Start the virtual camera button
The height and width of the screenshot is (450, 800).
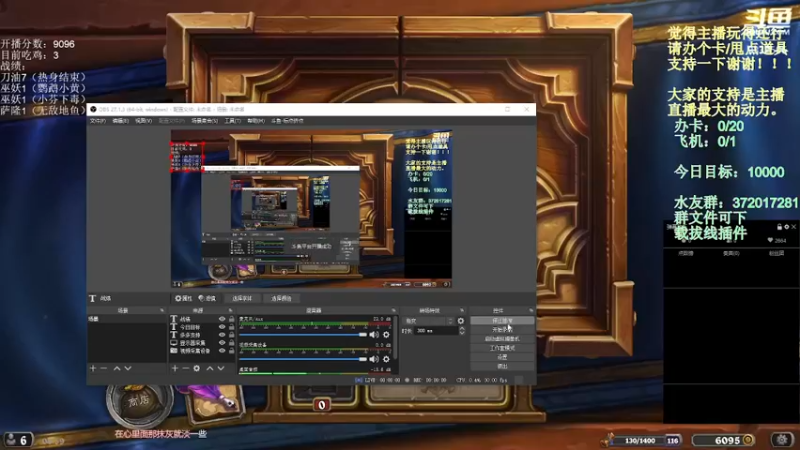click(x=502, y=339)
